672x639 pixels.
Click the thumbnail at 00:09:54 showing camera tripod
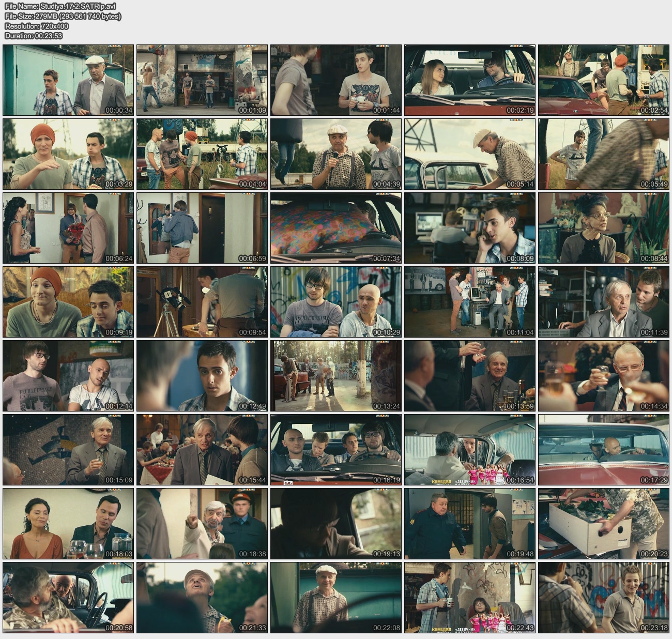point(202,302)
